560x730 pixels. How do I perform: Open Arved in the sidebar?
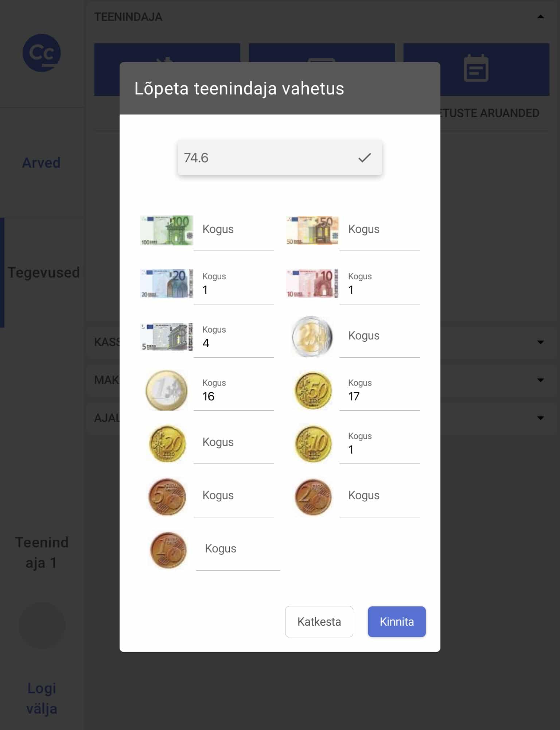click(42, 163)
